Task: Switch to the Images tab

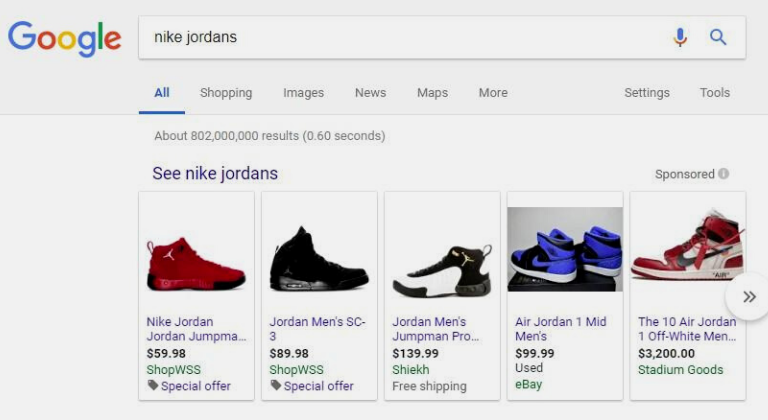Action: tap(303, 93)
